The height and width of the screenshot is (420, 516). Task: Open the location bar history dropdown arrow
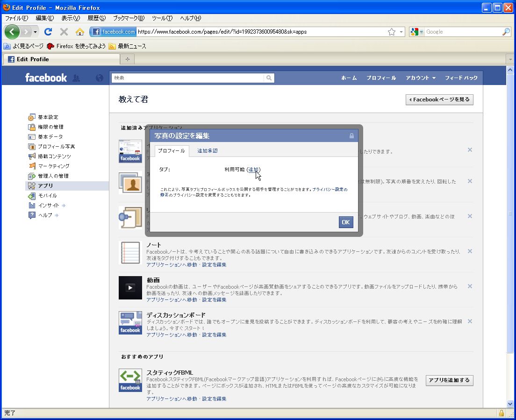401,32
